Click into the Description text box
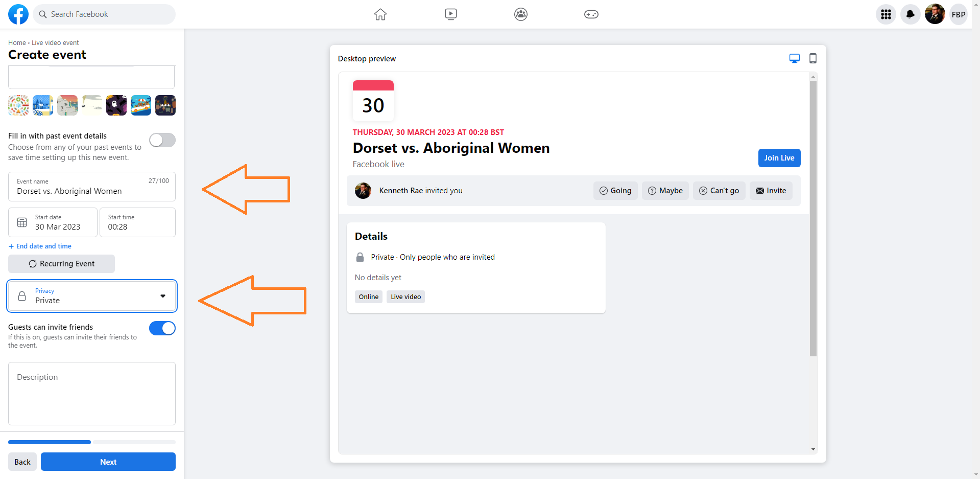This screenshot has height=479, width=980. tap(92, 394)
